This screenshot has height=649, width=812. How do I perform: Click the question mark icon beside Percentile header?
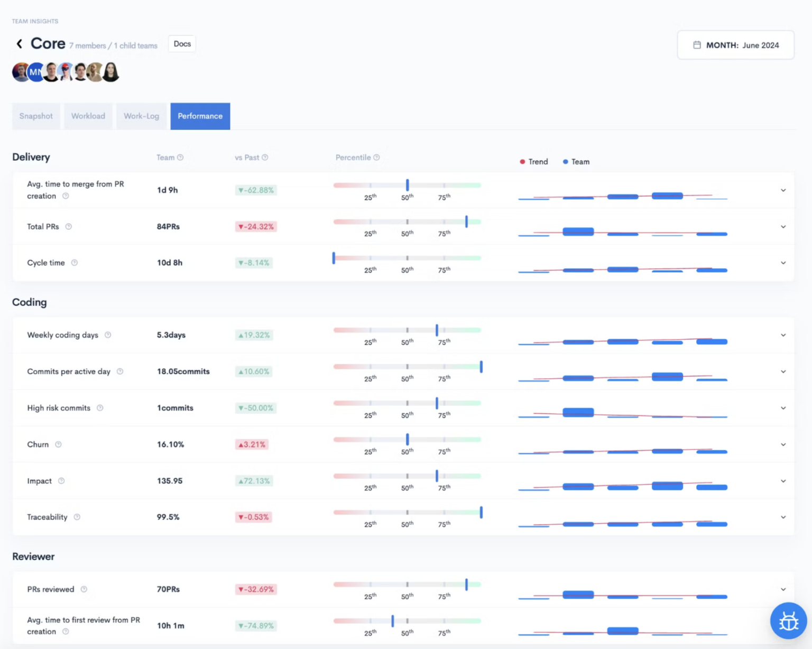tap(376, 157)
